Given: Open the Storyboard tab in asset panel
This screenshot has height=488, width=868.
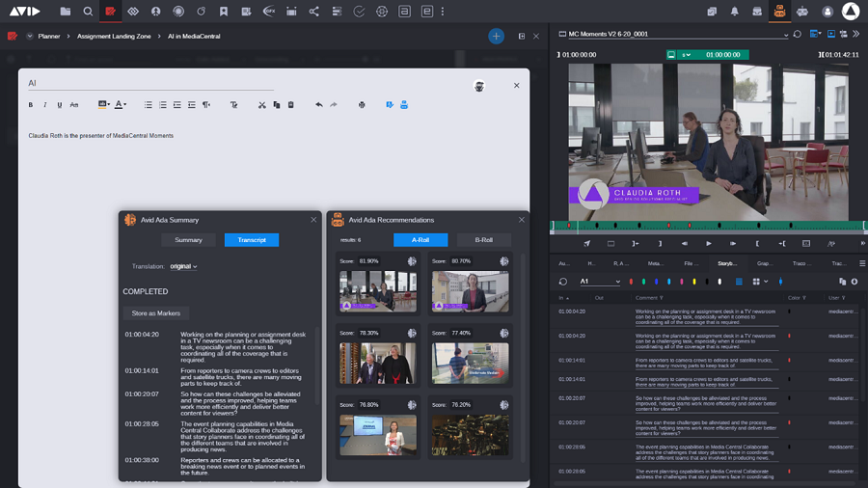Looking at the screenshot, I should click(x=727, y=263).
